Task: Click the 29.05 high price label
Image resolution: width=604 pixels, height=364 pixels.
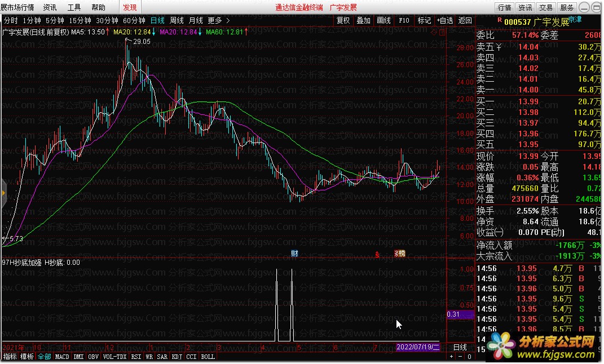Action: 142,42
